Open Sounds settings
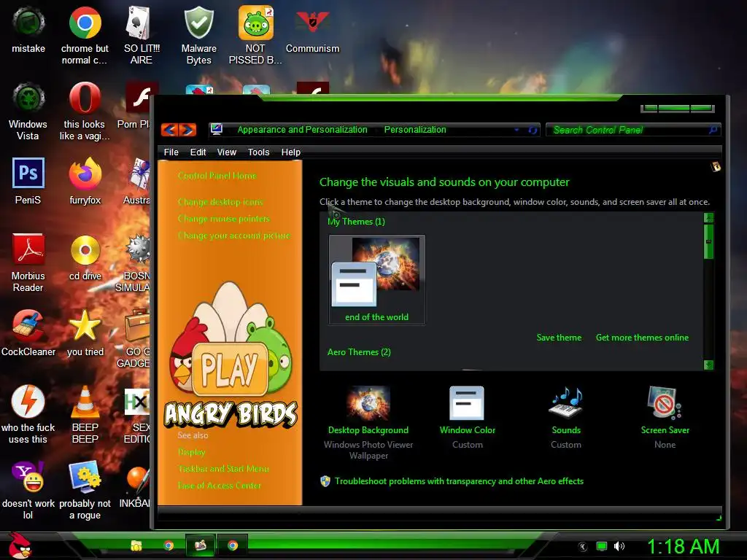Viewport: 747px width, 560px height. 566,417
